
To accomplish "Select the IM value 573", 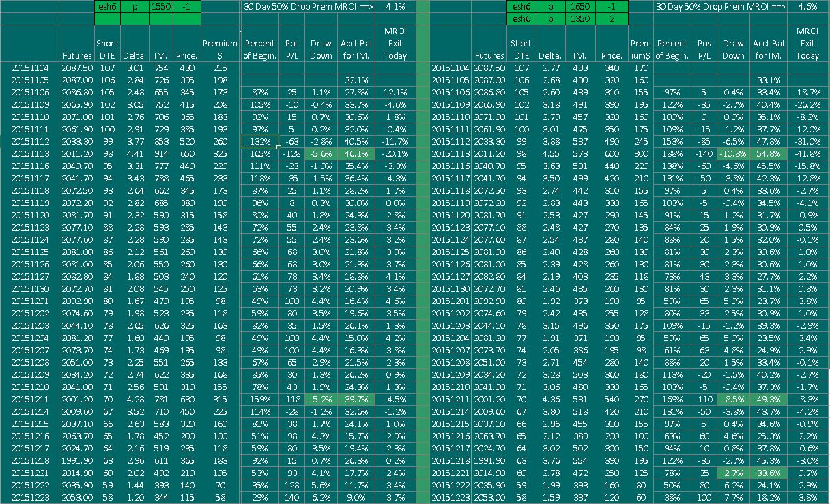I will click(x=579, y=154).
